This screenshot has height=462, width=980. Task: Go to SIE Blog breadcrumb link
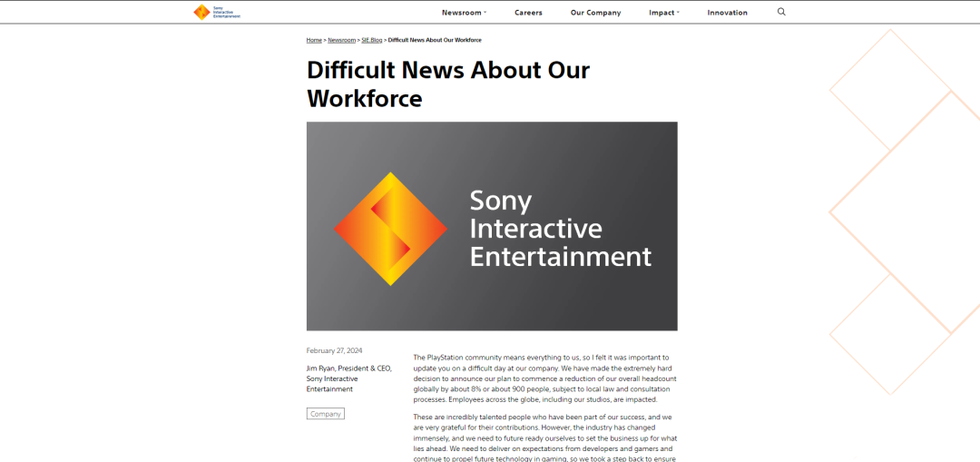372,40
